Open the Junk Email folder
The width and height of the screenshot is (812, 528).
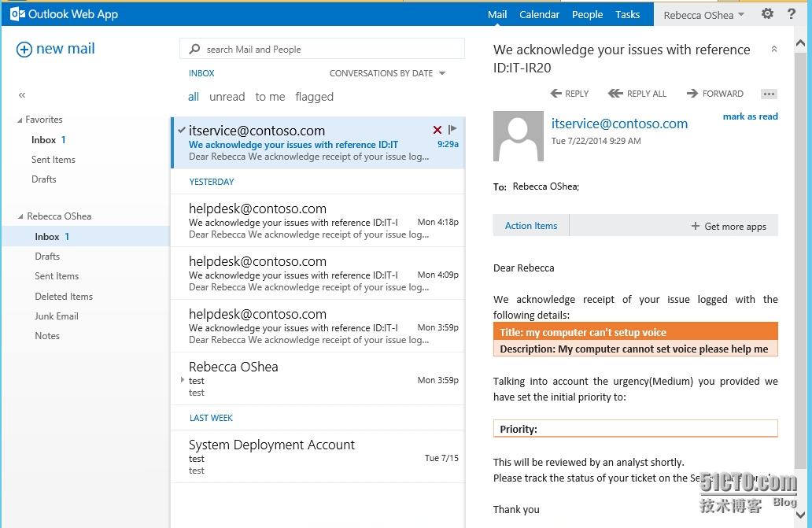click(57, 316)
